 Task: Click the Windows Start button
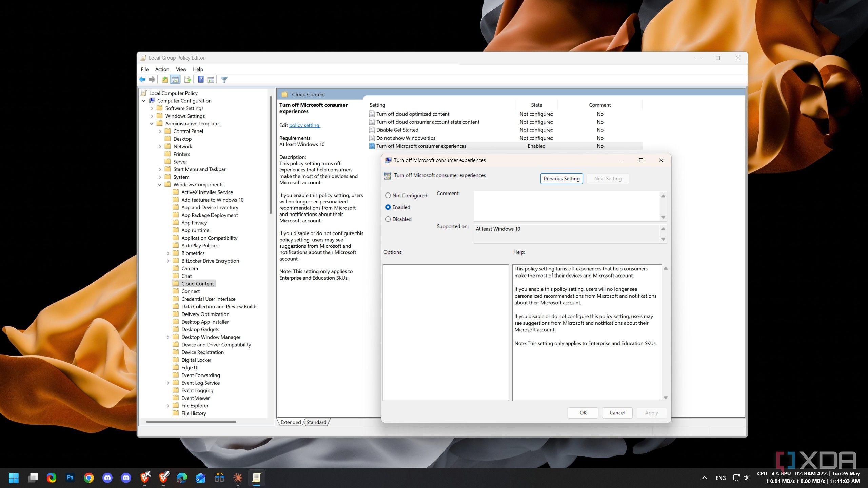pos(14,477)
